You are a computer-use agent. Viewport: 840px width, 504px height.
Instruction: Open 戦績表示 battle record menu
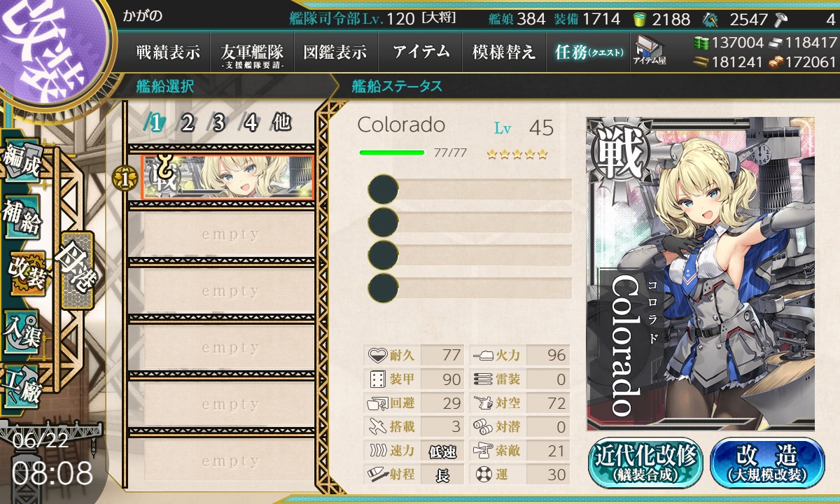tap(168, 52)
